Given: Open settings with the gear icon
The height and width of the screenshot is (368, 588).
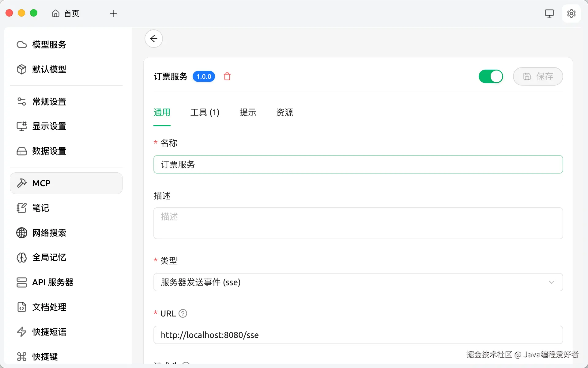Looking at the screenshot, I should (x=571, y=13).
